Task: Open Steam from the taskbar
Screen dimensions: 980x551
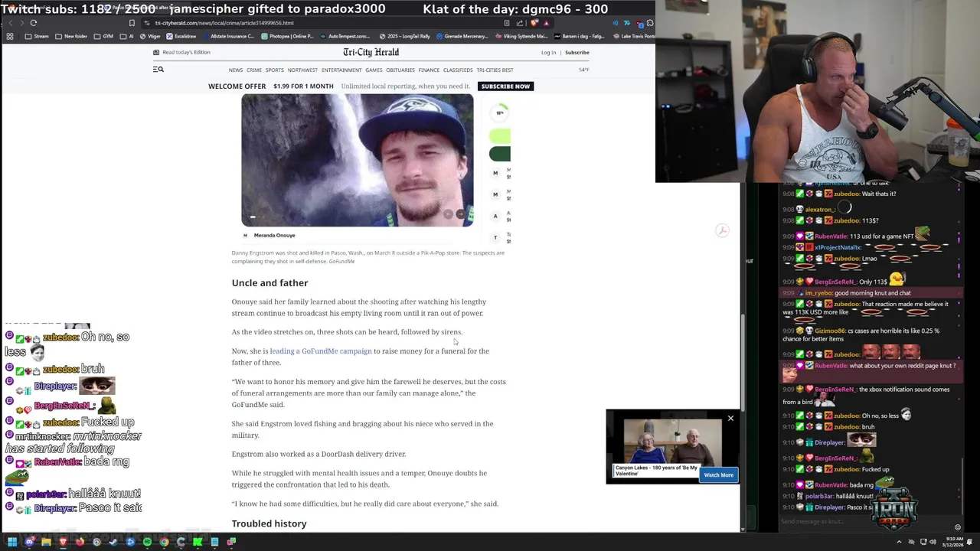Action: pyautogui.click(x=113, y=542)
